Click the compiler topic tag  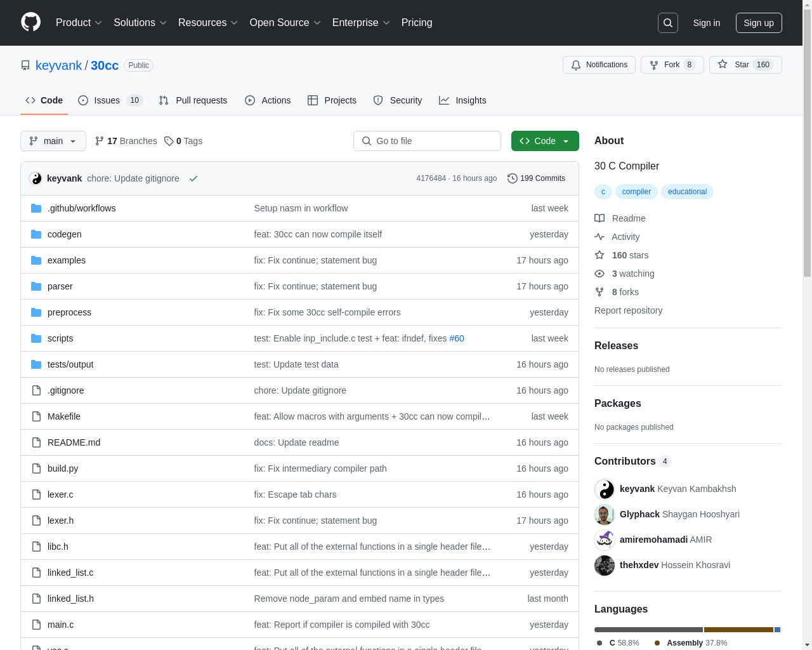(x=636, y=192)
